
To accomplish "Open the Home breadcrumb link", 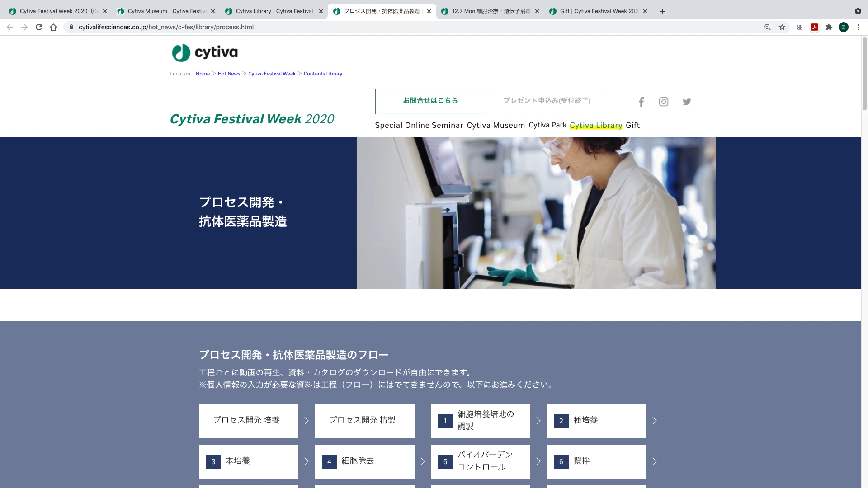I will 203,74.
